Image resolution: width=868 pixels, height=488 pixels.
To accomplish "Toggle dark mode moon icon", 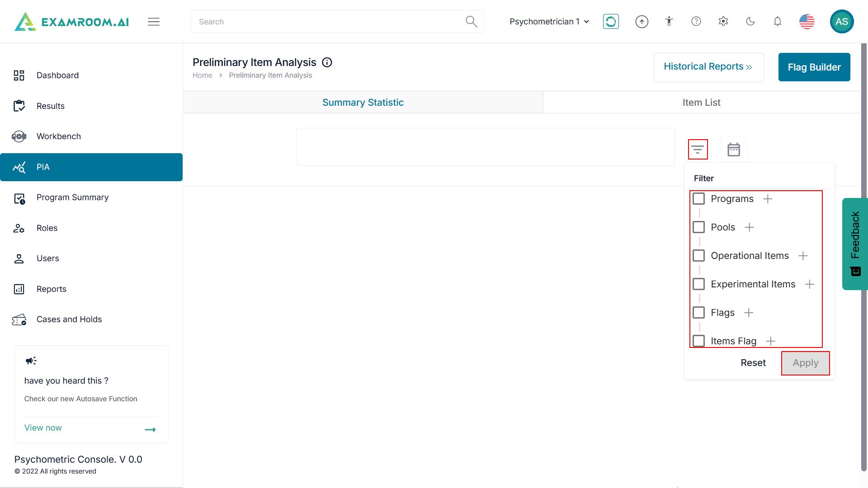I will coord(750,21).
